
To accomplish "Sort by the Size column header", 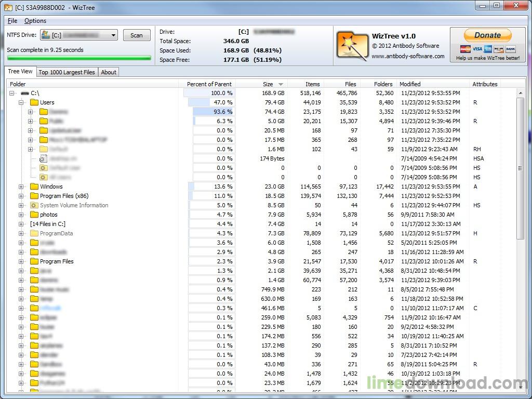I will pos(268,84).
